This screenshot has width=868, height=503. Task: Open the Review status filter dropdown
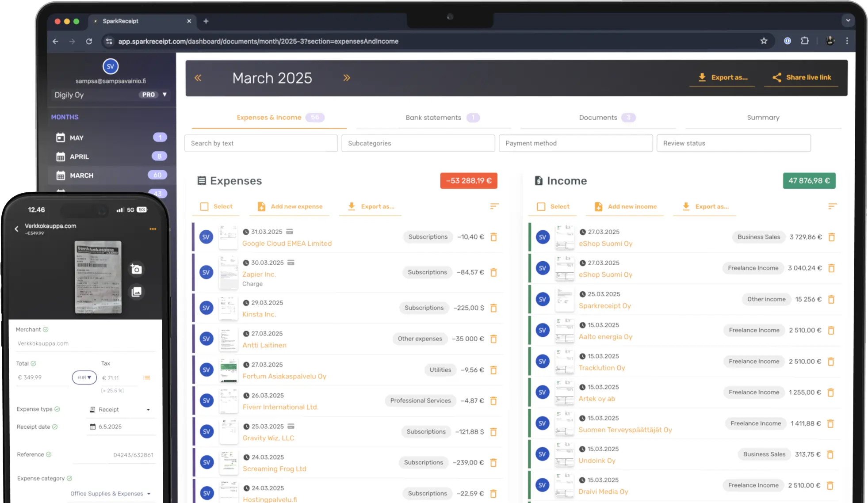tap(734, 143)
